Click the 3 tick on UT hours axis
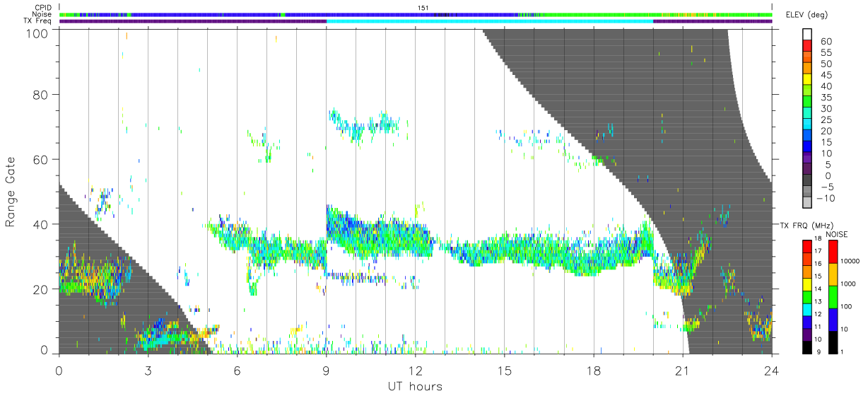This screenshot has height=401, width=868. pos(148,371)
